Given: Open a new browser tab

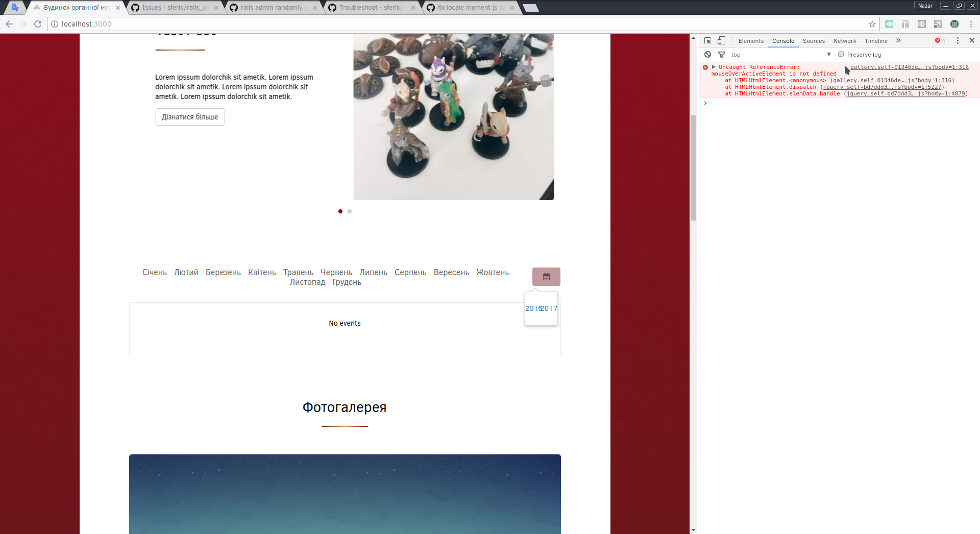Looking at the screenshot, I should [x=531, y=8].
